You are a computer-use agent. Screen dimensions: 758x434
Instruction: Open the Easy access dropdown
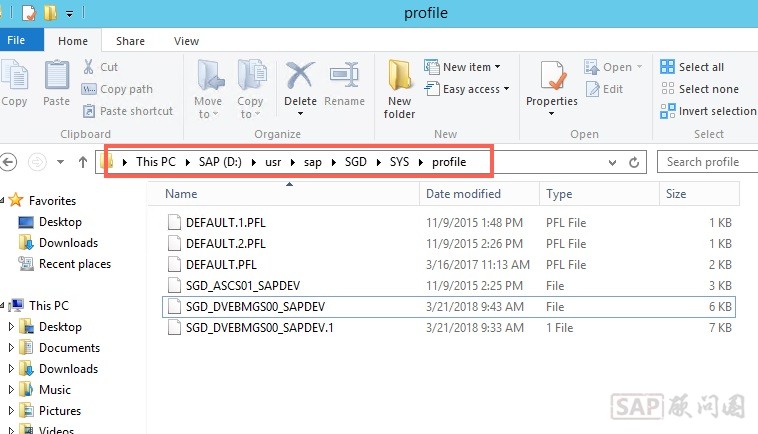467,89
